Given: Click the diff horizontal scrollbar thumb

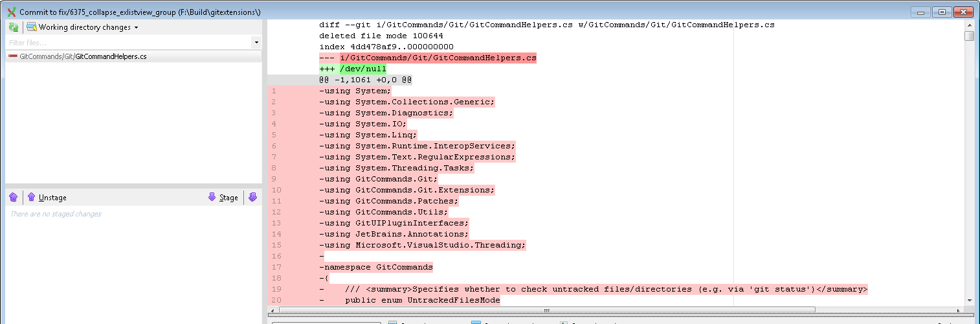Looking at the screenshot, I should pos(547,310).
